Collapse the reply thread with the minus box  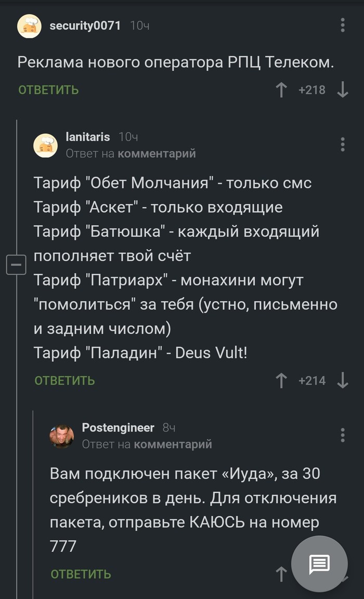pos(16,265)
